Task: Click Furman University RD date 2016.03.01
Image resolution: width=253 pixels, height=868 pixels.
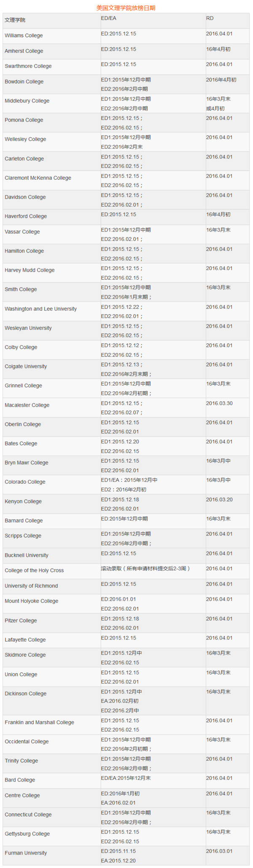Action: [x=219, y=851]
